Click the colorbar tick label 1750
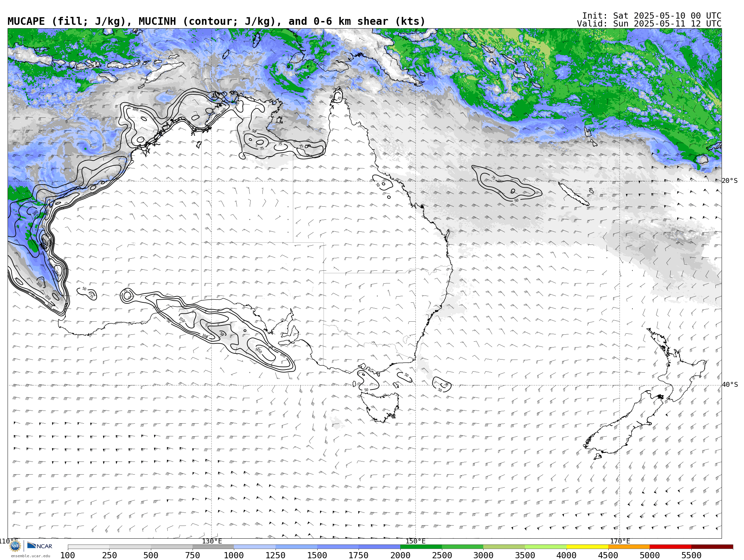This screenshot has height=560, width=744. click(x=359, y=556)
